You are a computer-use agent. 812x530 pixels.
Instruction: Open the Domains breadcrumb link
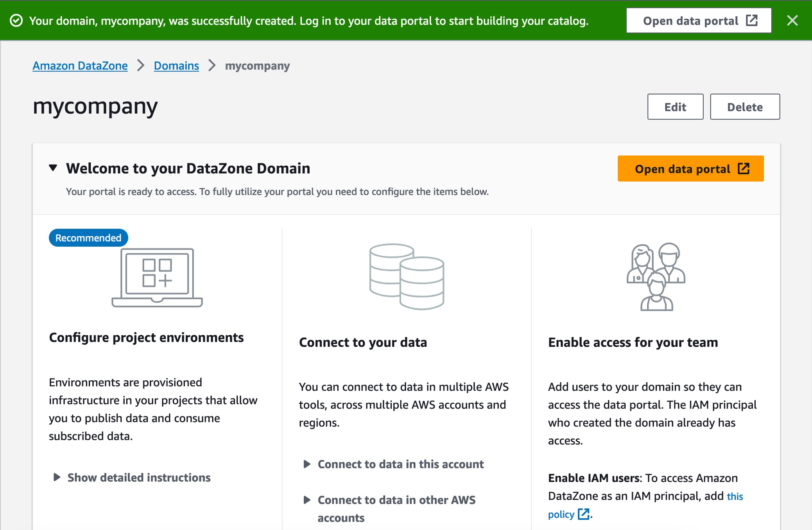[x=176, y=66]
